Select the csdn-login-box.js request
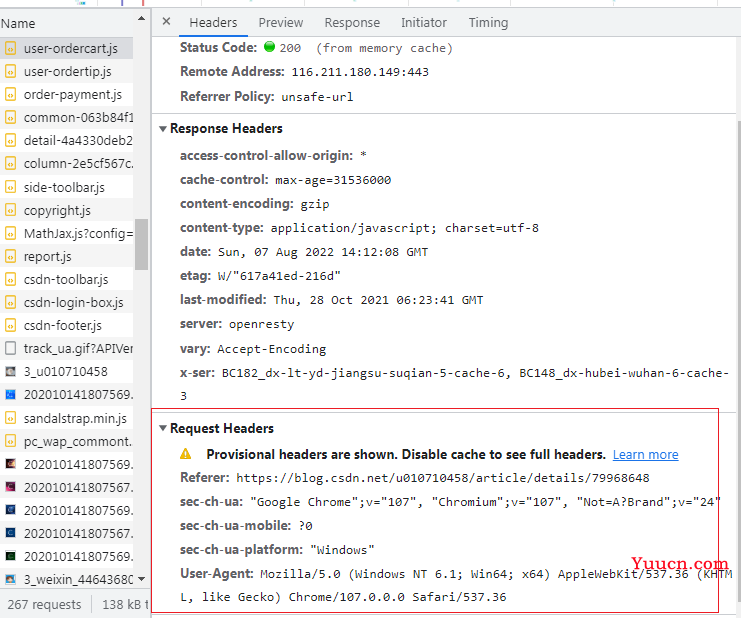Screen dimensions: 741x618 click(x=67, y=302)
